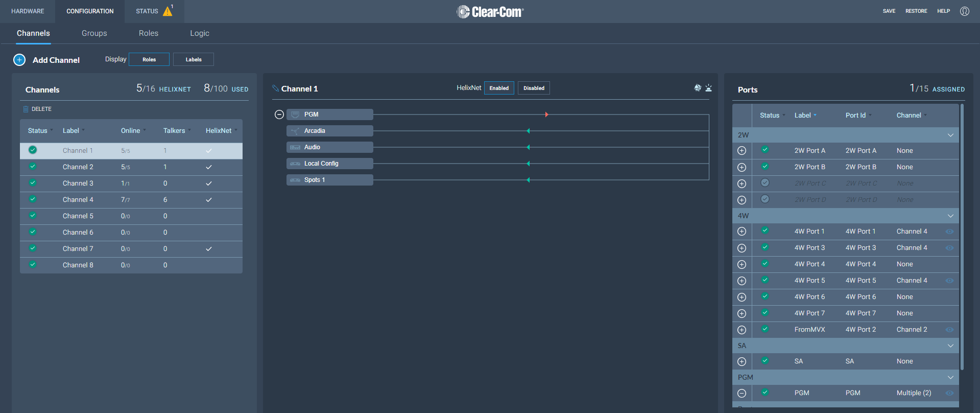
Task: Click the pencil icon beside Channel 1 title
Action: point(275,88)
